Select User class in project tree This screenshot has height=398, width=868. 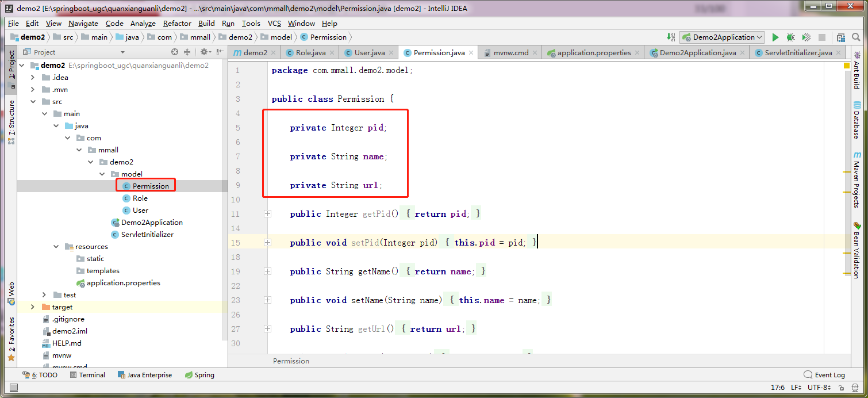[x=140, y=210]
